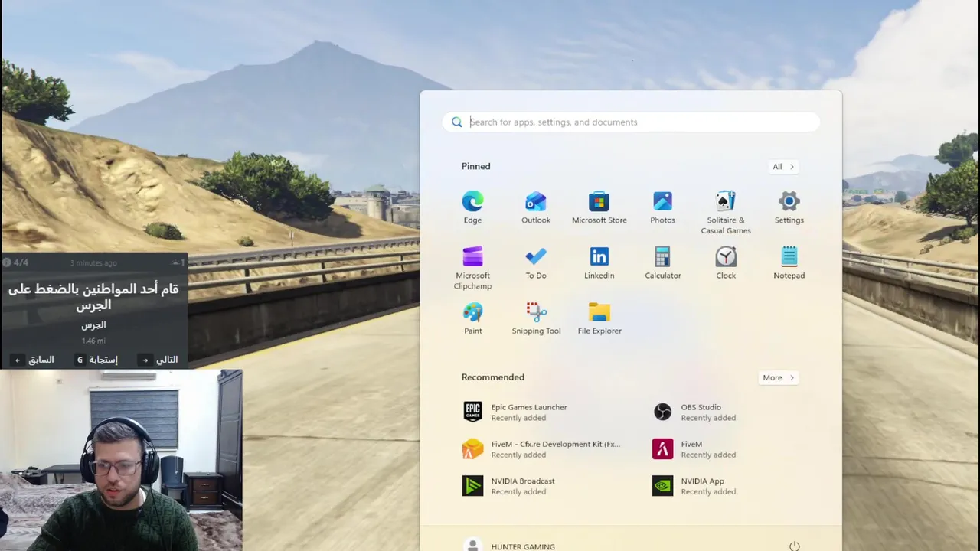Open the LinkedIn pinned app

(x=599, y=263)
